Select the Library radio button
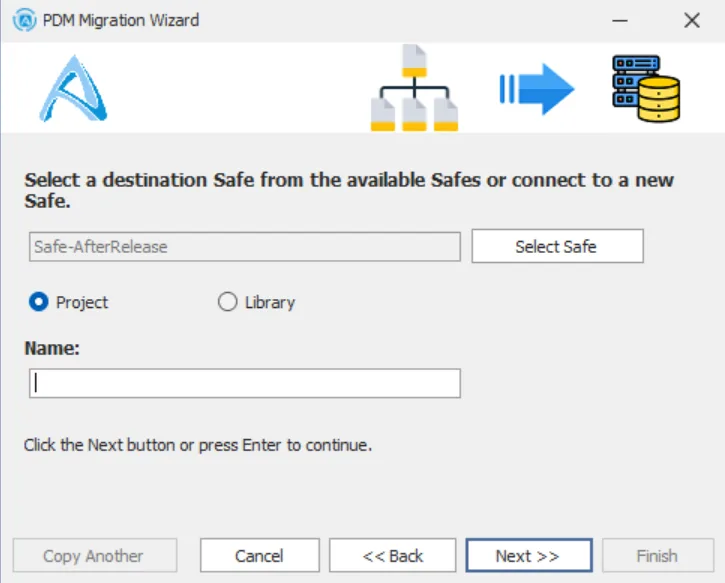Screen dimensions: 725x583 pyautogui.click(x=227, y=302)
